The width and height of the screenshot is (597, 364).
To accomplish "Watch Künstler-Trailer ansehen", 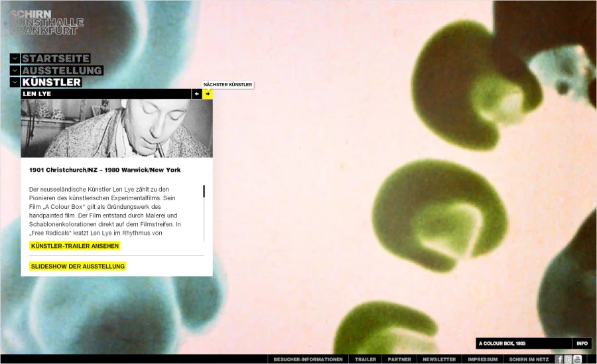I will point(75,246).
